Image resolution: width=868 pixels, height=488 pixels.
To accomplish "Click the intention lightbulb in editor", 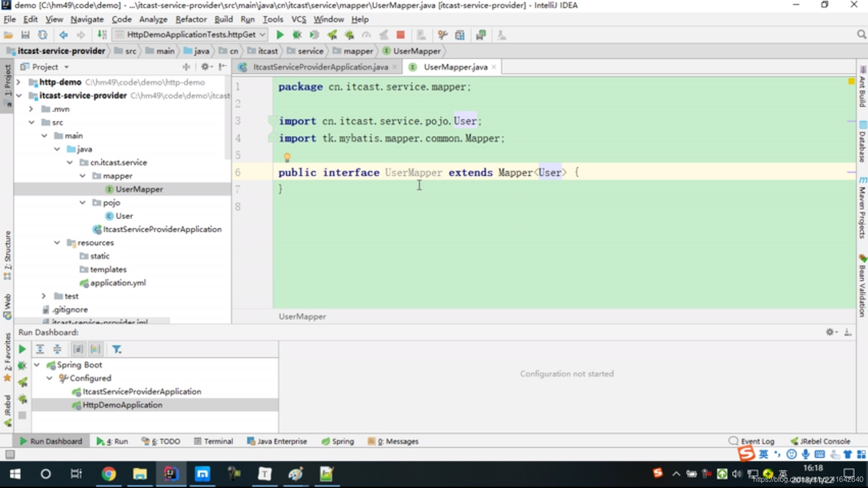I will pos(287,157).
